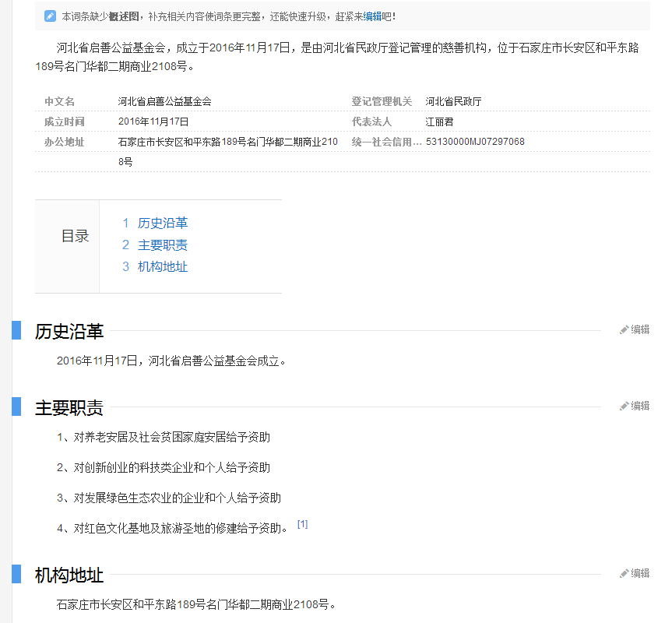Go to 机构地址 in the table of contents
This screenshot has height=623, width=672.
[x=162, y=267]
